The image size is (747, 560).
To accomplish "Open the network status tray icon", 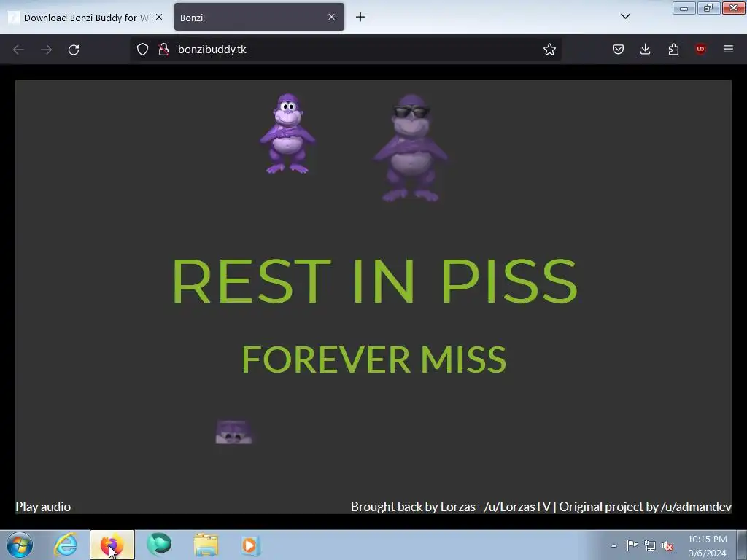I will [x=650, y=545].
